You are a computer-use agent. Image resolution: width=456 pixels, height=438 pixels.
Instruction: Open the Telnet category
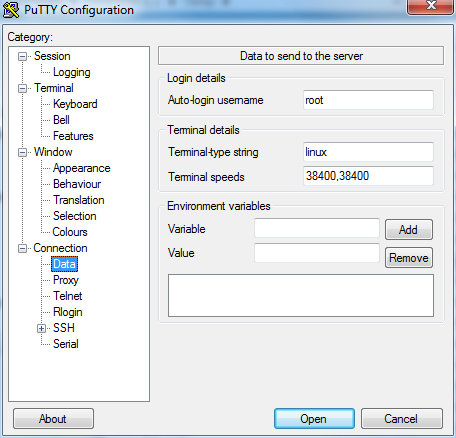pos(68,296)
